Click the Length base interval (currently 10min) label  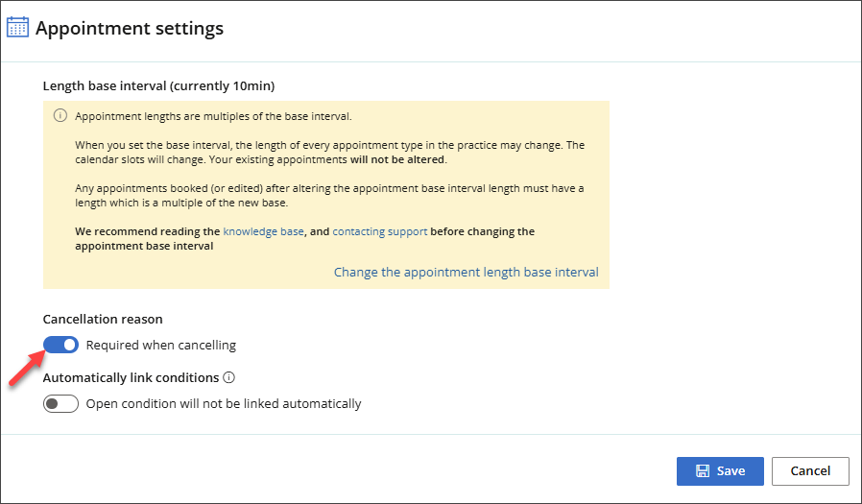click(x=159, y=86)
